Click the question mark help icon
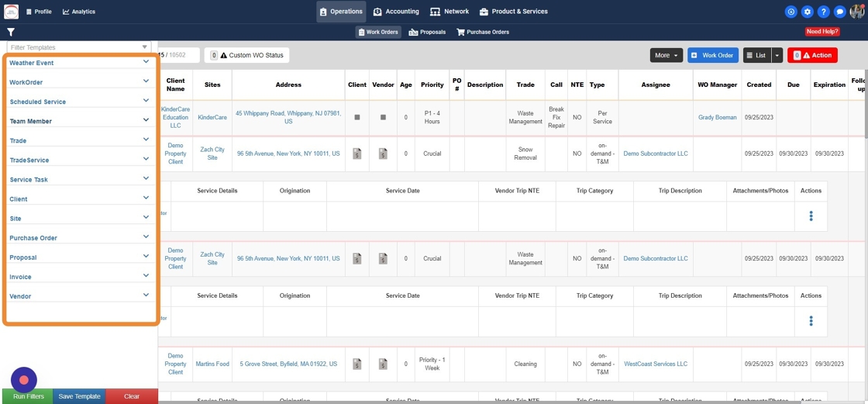 tap(823, 12)
